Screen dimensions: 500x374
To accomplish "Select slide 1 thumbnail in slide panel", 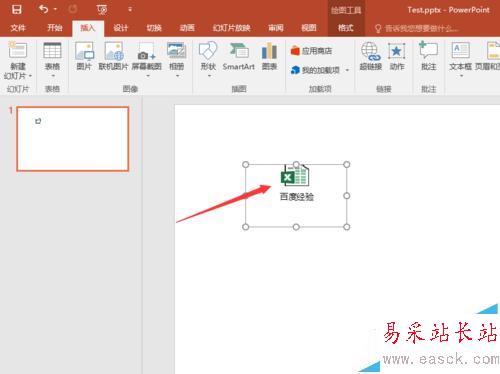I will point(73,139).
